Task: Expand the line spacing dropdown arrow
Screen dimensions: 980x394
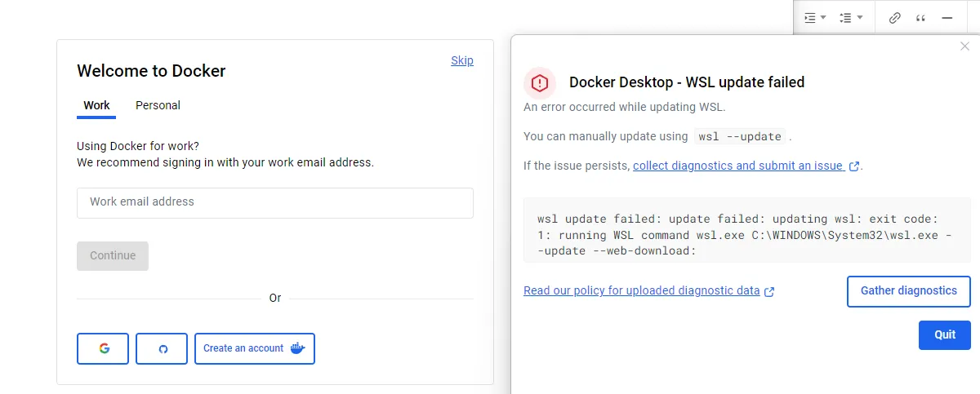Action: [860, 17]
